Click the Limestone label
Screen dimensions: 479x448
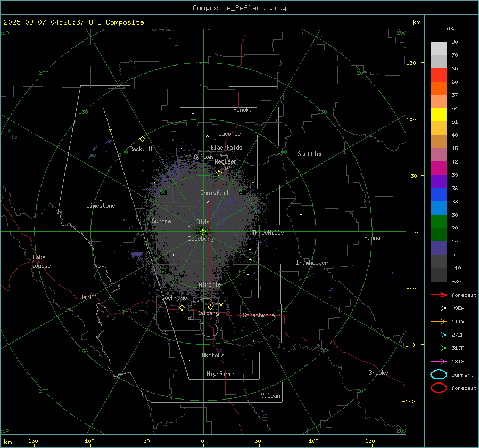(x=101, y=206)
